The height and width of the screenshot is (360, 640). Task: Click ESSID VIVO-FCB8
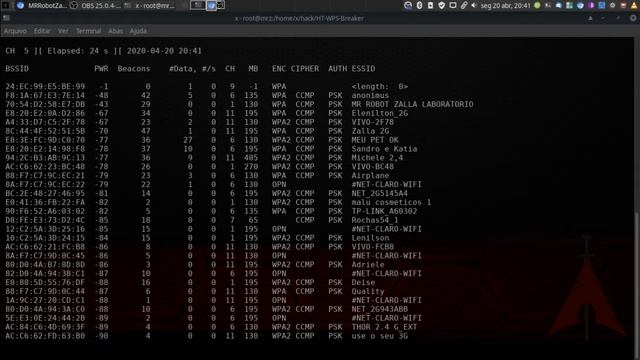click(x=373, y=247)
